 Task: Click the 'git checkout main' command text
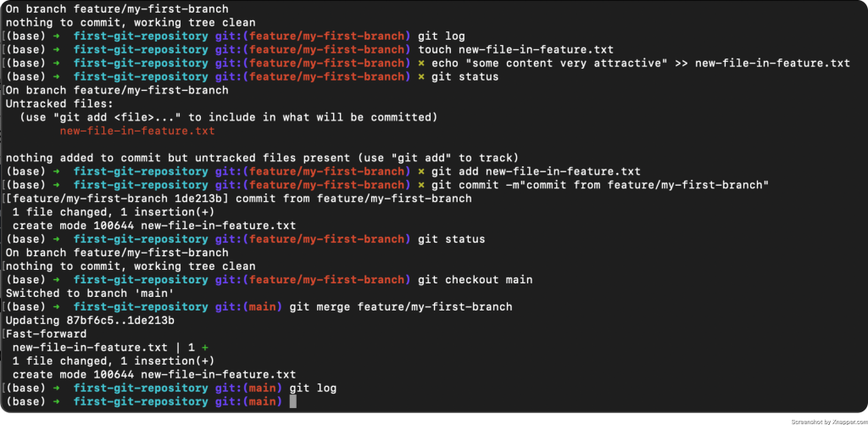[475, 280]
